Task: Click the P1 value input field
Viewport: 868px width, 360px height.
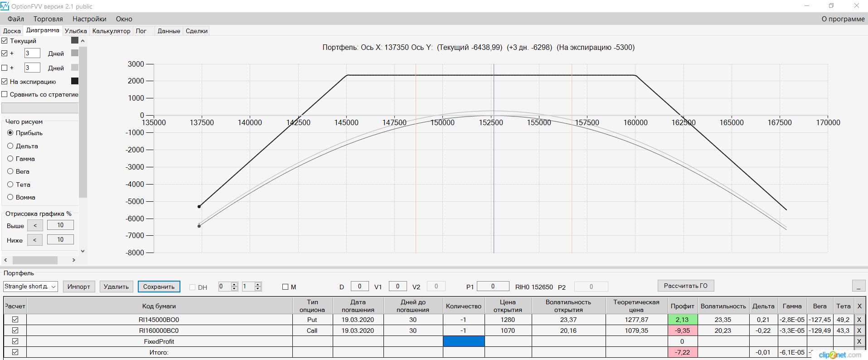Action: coord(493,286)
